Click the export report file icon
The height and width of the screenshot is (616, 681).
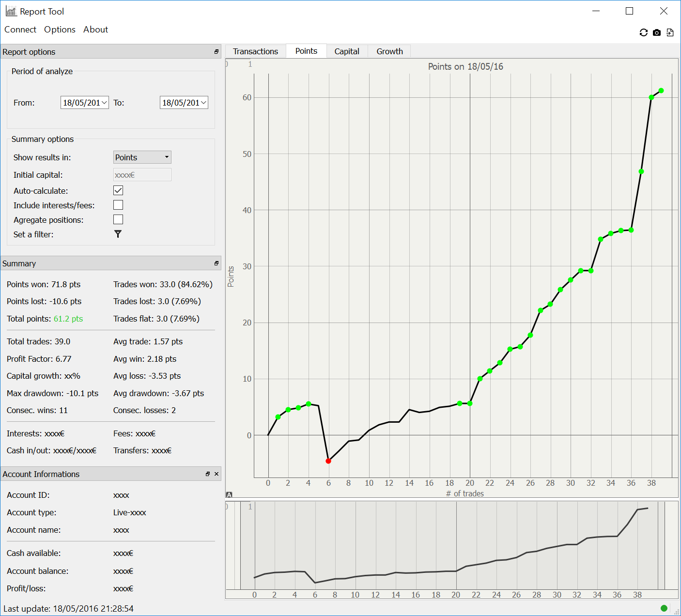point(670,32)
